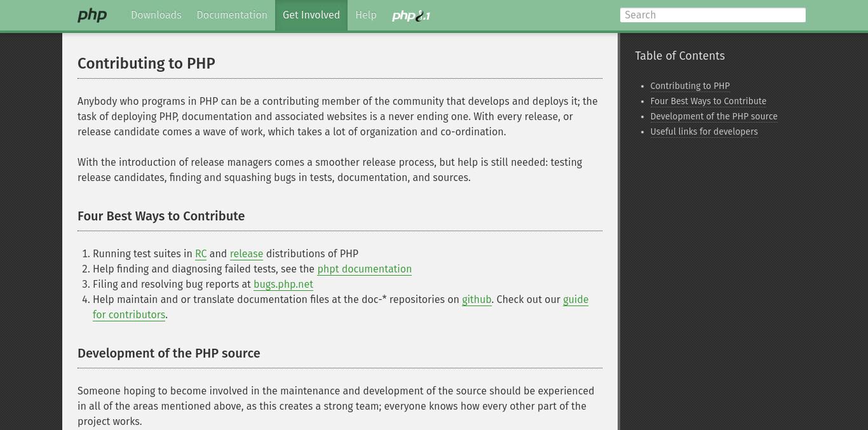The width and height of the screenshot is (868, 430).
Task: Jump to Useful links for developers in contents
Action: [x=704, y=132]
